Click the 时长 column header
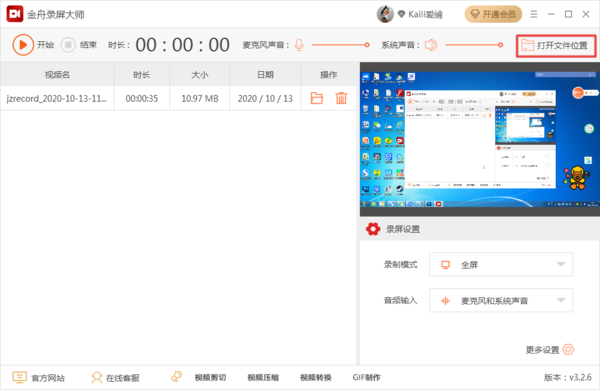Viewport: 600px width, 390px height. [142, 75]
